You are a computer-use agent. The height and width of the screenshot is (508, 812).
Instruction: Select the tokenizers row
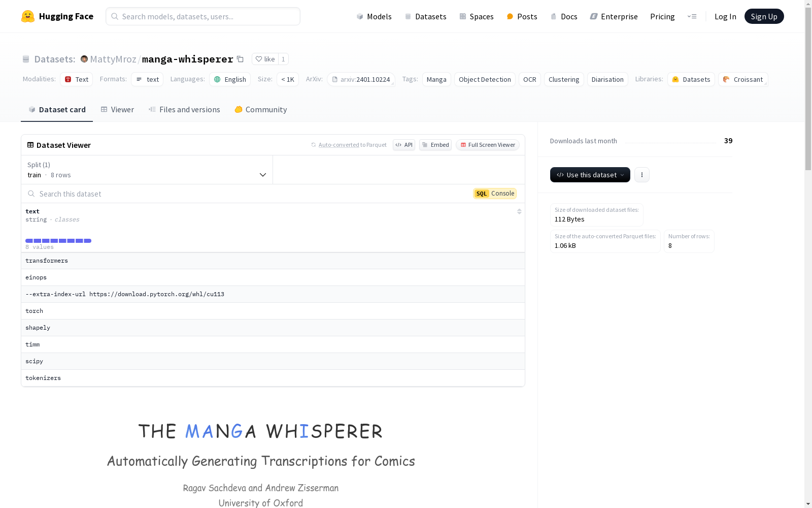coord(273,378)
